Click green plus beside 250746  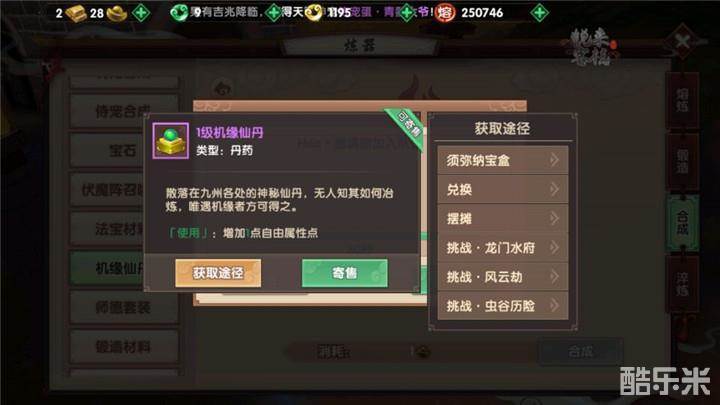(x=540, y=13)
